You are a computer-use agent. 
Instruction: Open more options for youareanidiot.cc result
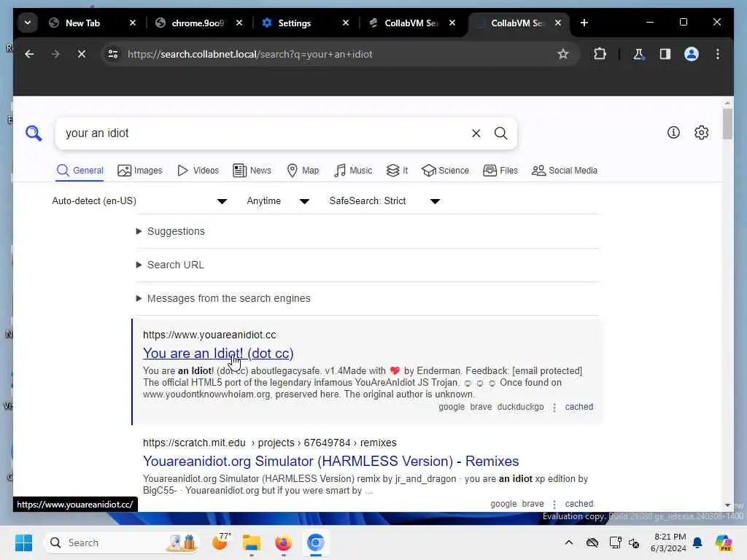[554, 408]
